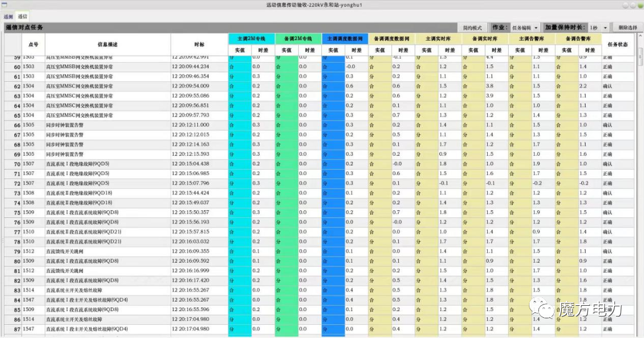Click the 备调调度数据网 column group header

coord(391,39)
